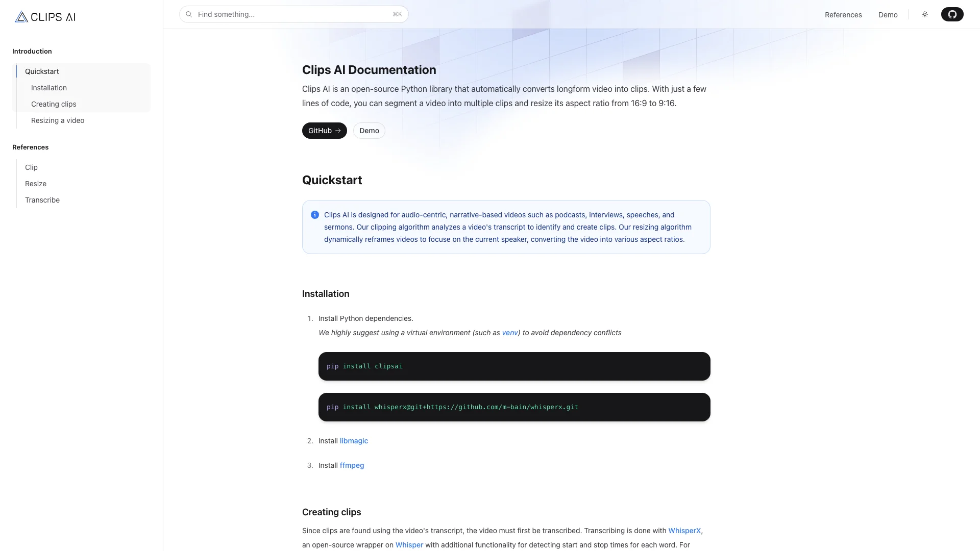Expand the Resizing a video sidebar item
The image size is (980, 551).
(x=57, y=120)
